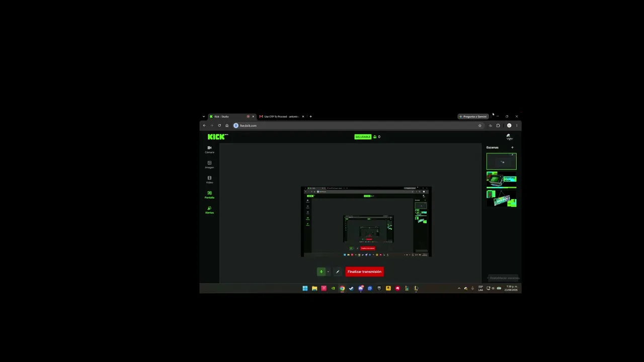Click the KICK logo

217,137
